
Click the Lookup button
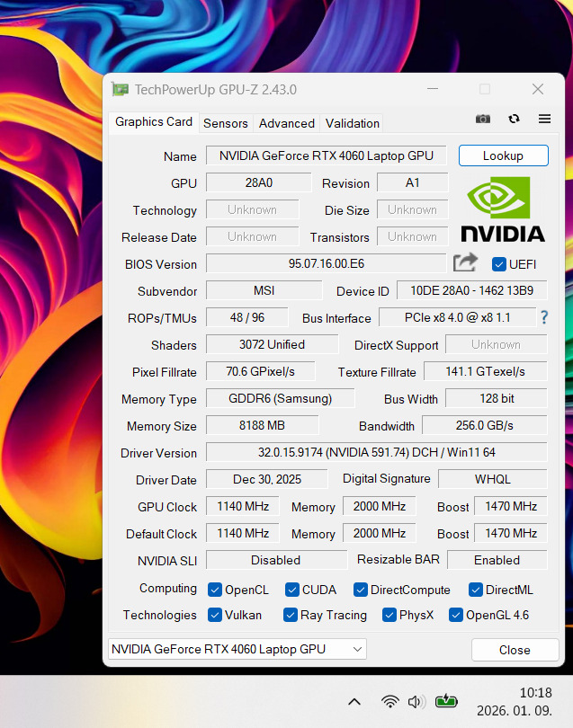[x=504, y=155]
